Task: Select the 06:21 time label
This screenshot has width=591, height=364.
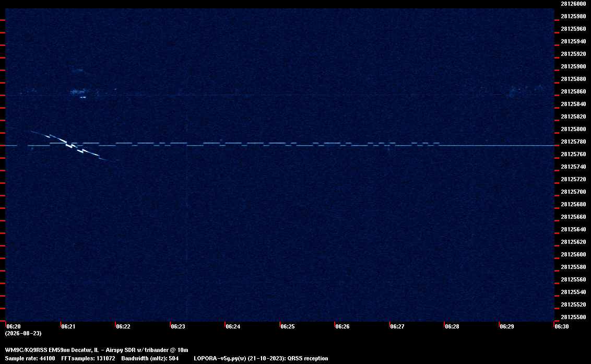Action: pos(68,326)
